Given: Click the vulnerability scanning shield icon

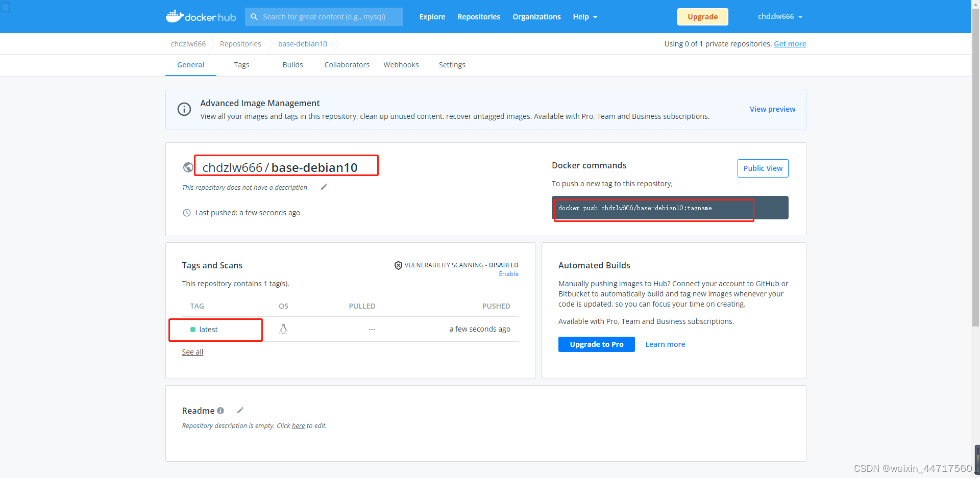Looking at the screenshot, I should coord(398,265).
